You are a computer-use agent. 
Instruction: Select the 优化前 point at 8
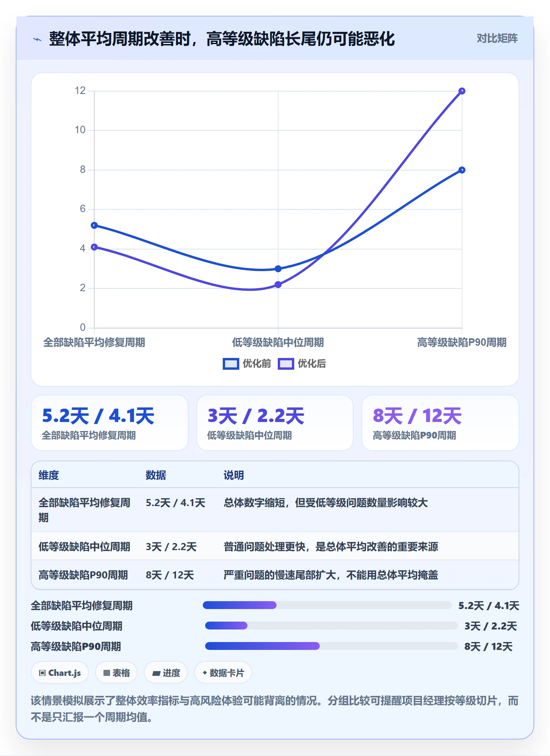pyautogui.click(x=462, y=170)
